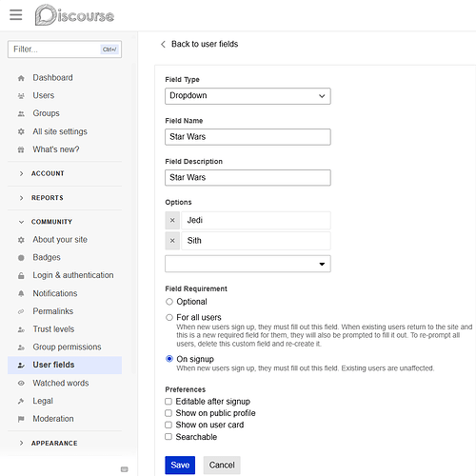
Task: Click the Badges circle icon
Action: point(21,258)
